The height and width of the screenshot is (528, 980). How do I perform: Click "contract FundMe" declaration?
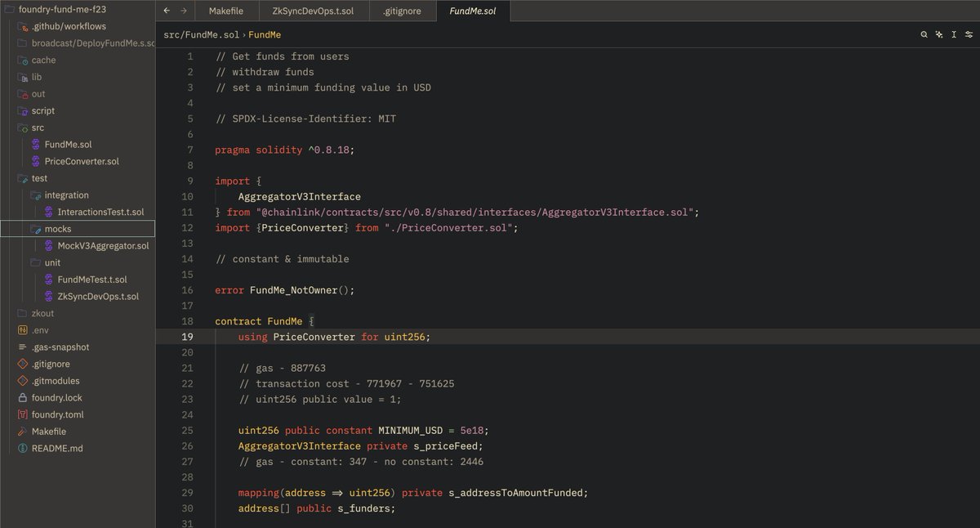coord(259,321)
